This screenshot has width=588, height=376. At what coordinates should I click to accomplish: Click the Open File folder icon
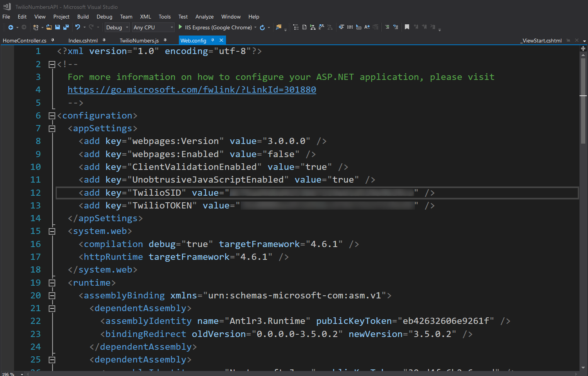point(49,27)
